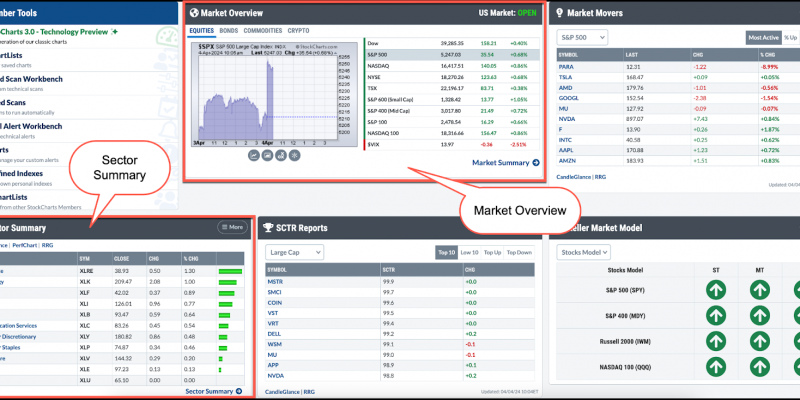Click the GalleryView image icon under the $SPX chart
800x400 pixels.
click(267, 156)
